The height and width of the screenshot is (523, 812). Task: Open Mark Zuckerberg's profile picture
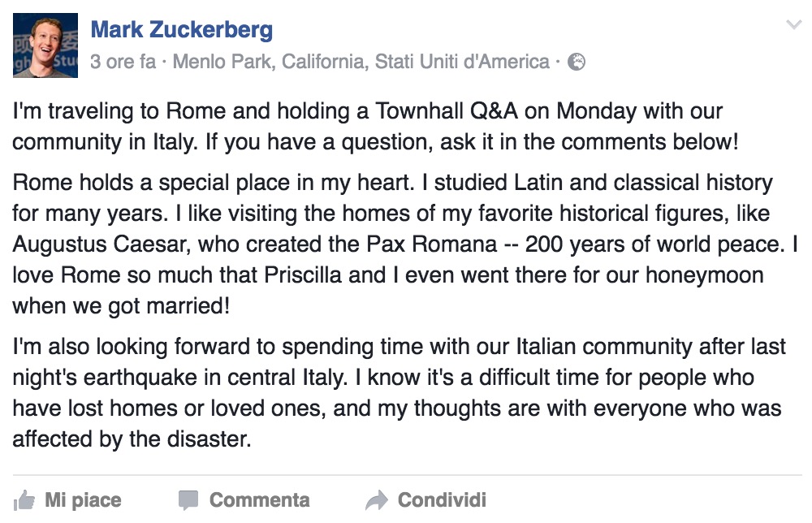45,45
